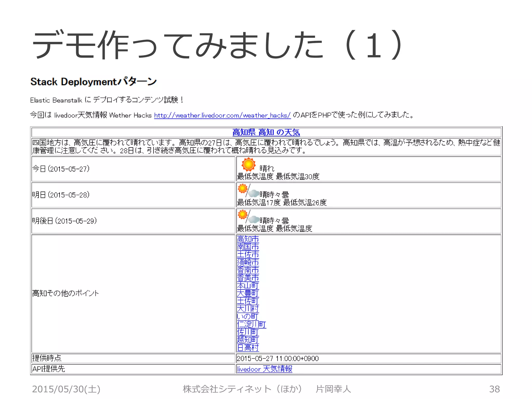Click the Stack Deploymentパターン heading

click(x=94, y=82)
